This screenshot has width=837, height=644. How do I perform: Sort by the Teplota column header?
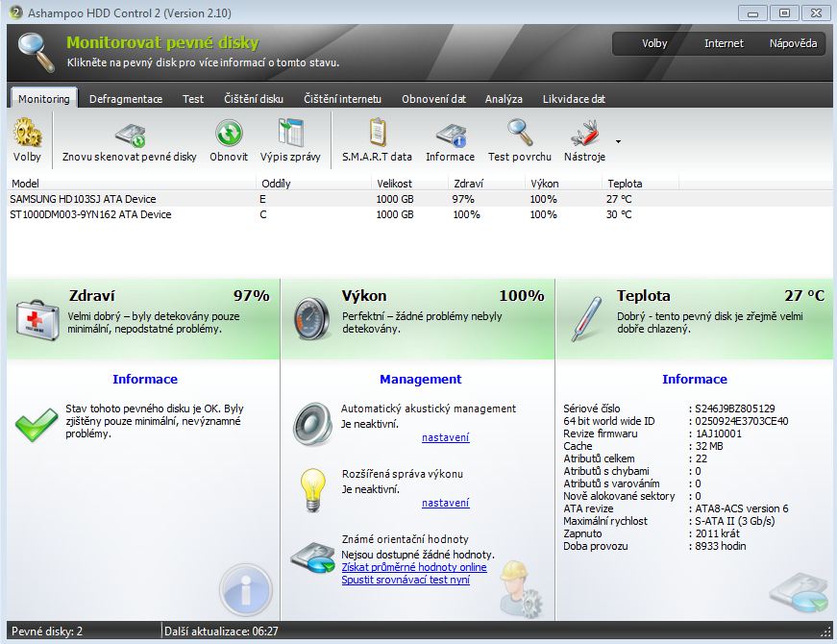pyautogui.click(x=641, y=184)
